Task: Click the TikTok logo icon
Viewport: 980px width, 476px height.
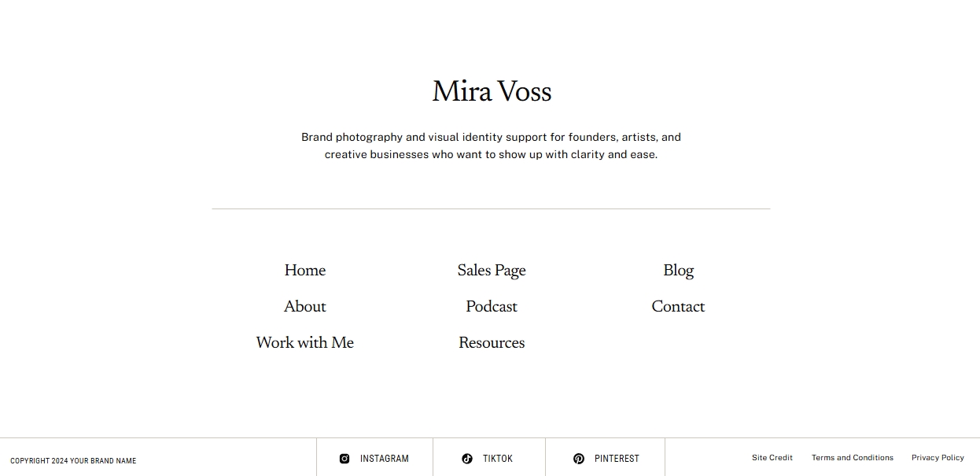Action: point(467,459)
